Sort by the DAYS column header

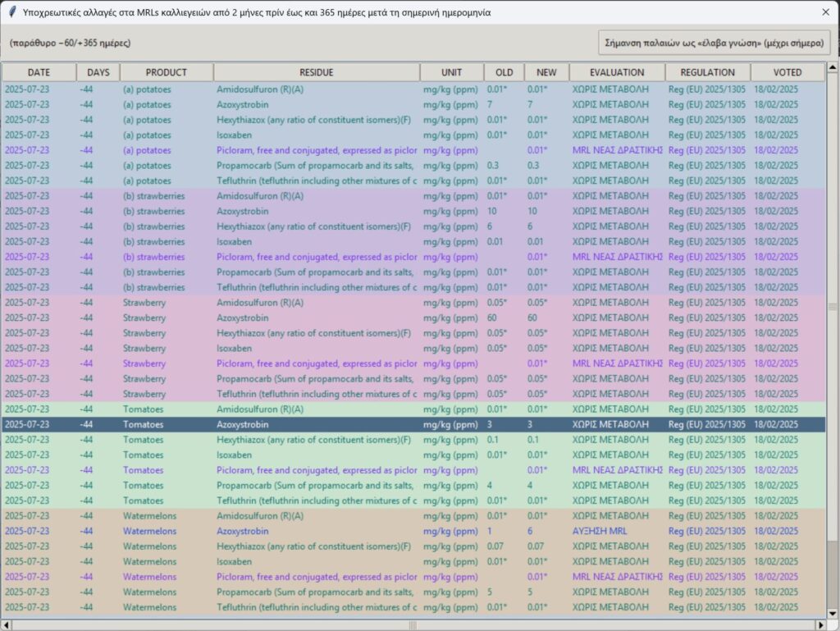[x=98, y=72]
